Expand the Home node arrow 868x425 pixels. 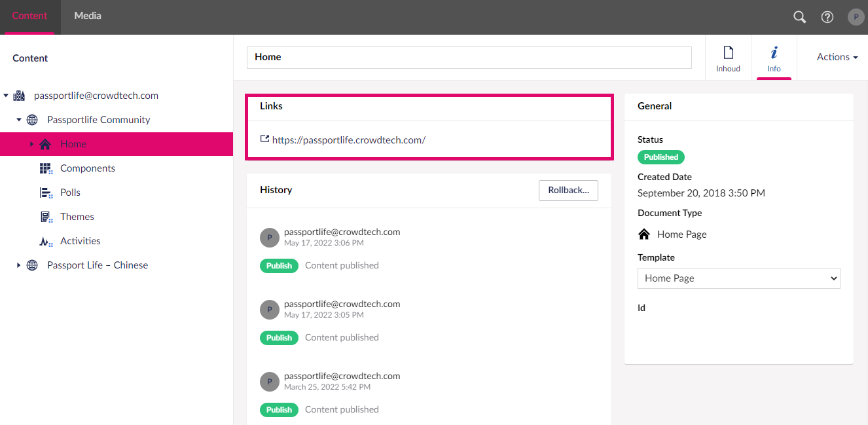click(x=31, y=144)
